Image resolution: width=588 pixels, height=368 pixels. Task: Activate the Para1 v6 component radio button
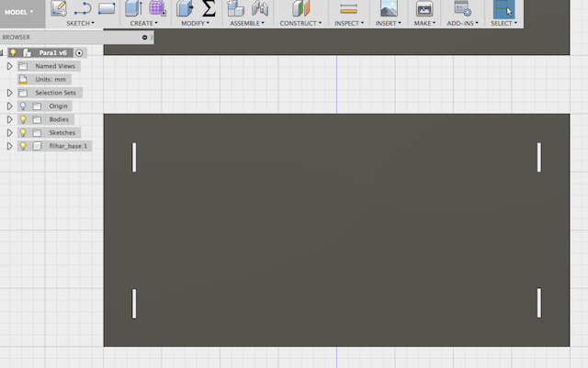click(79, 53)
